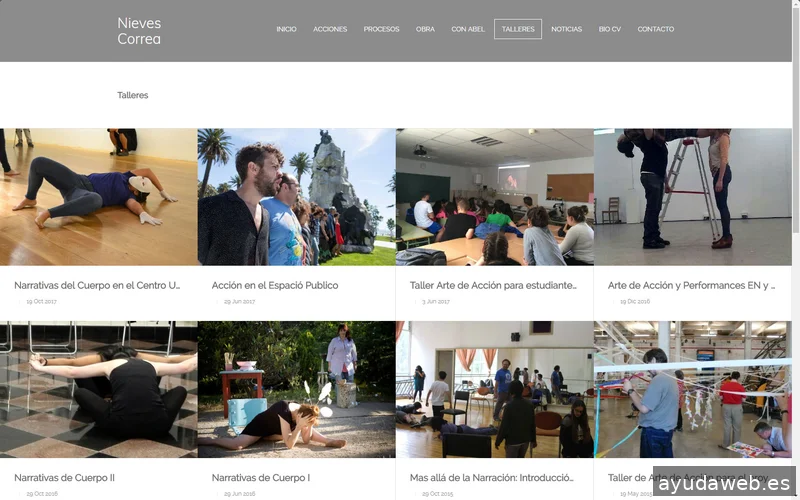This screenshot has width=800, height=500.
Task: Open the INICIO menu item
Action: pos(286,29)
